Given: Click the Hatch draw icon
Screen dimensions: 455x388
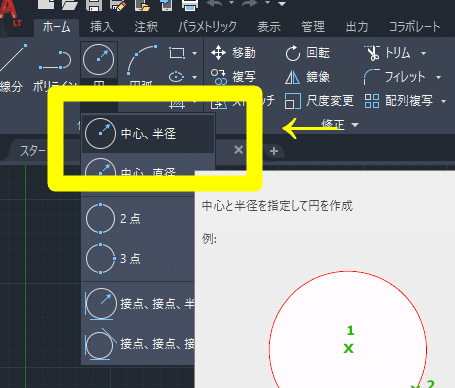Looking at the screenshot, I should (x=177, y=104).
